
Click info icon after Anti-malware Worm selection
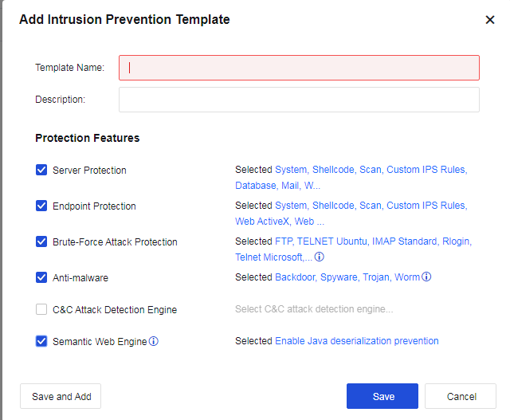(426, 277)
